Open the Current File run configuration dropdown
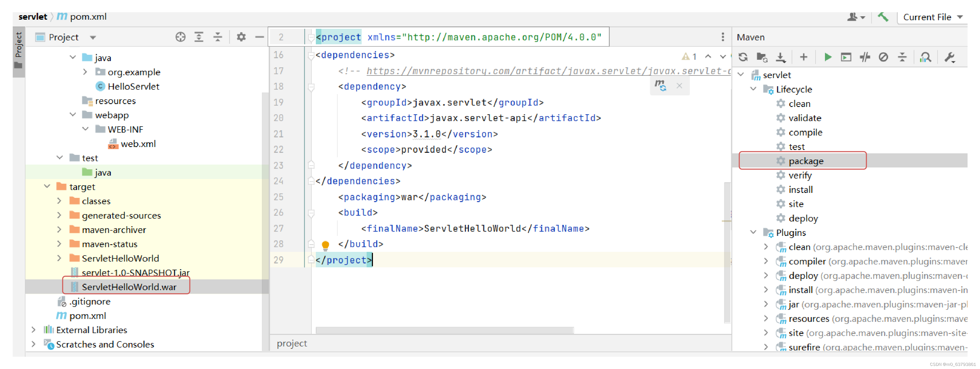 click(x=932, y=17)
